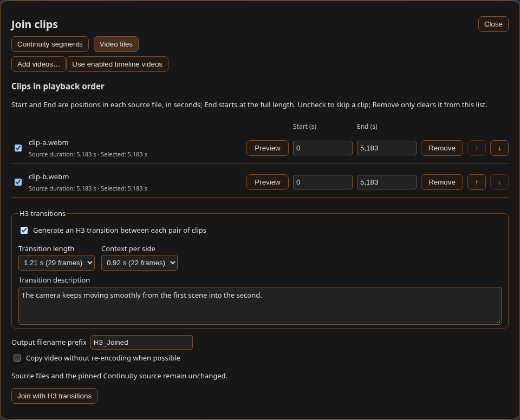Click the Output filename prefix field

click(x=141, y=343)
